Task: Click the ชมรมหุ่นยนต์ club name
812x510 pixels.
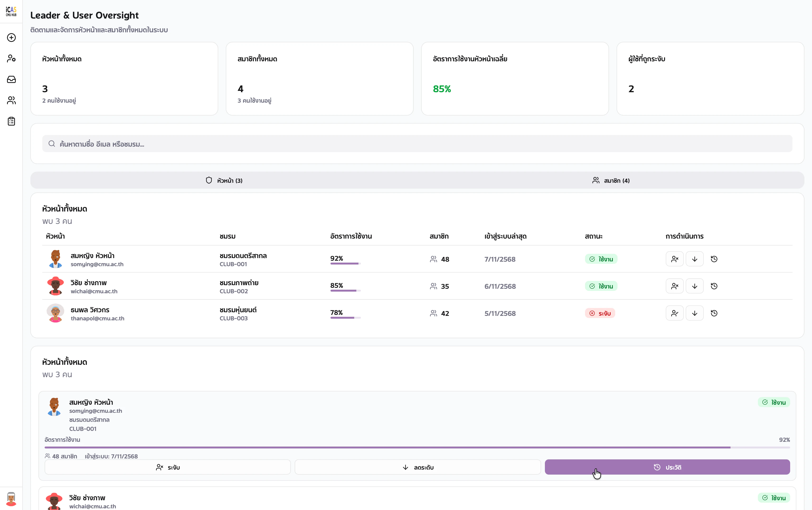Action: click(x=238, y=310)
